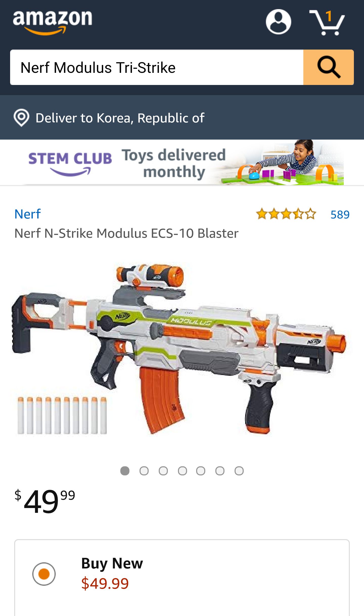Image resolution: width=364 pixels, height=616 pixels.
Task: Open the star rating icons
Action: (286, 214)
